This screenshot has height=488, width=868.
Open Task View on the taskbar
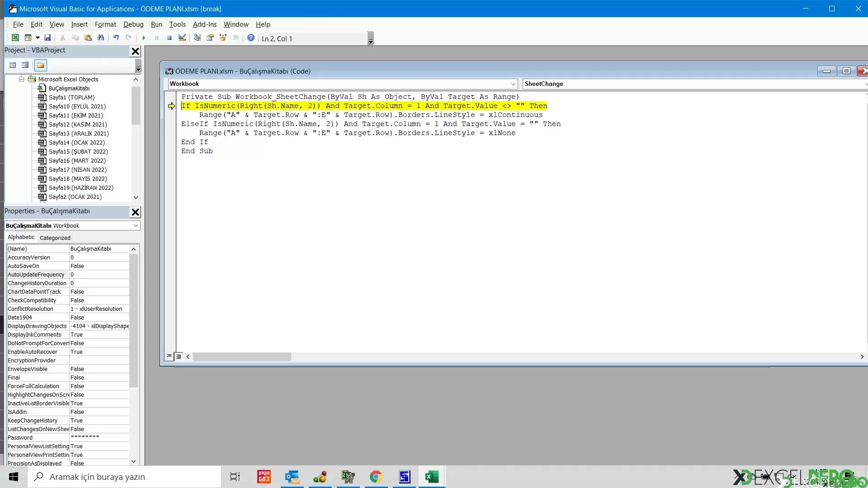coord(235,477)
